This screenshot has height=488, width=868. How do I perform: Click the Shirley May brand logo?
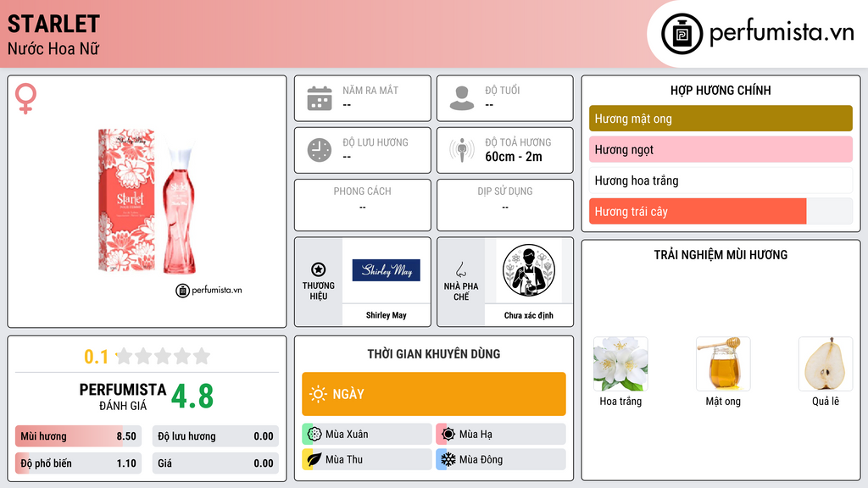pyautogui.click(x=386, y=270)
